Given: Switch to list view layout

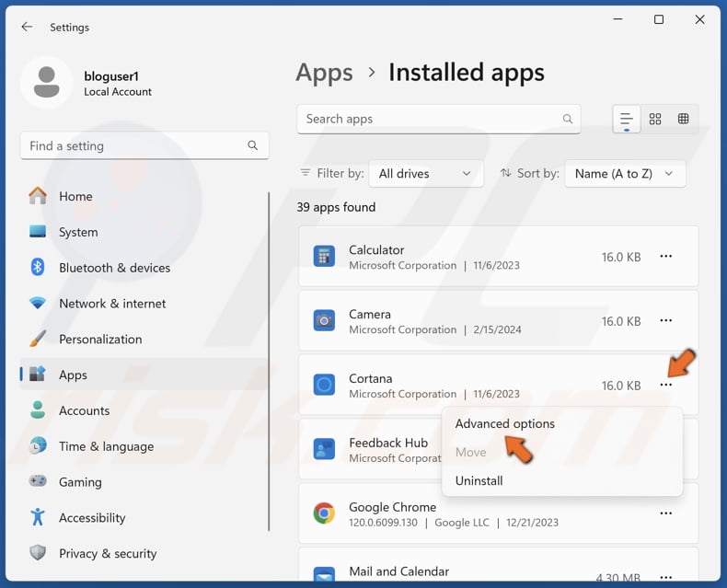Looking at the screenshot, I should pyautogui.click(x=627, y=120).
